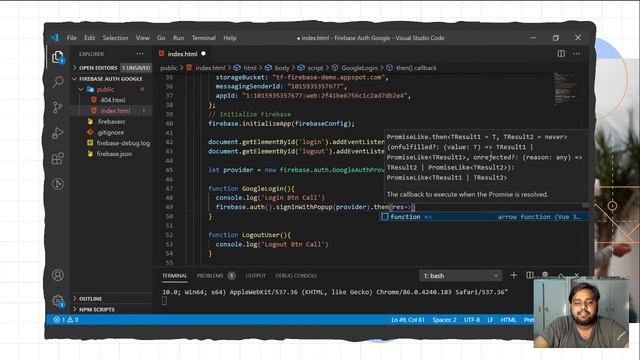Click line 52 function LogoutUser code
This screenshot has width=640, height=360.
(249, 235)
